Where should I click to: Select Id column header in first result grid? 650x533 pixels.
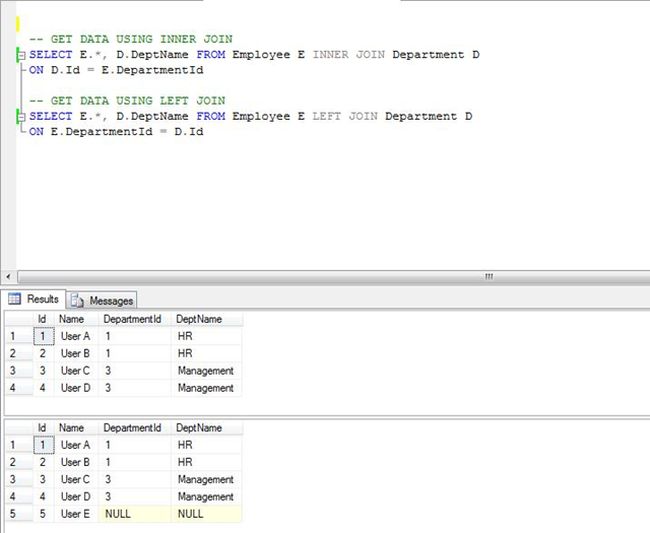43,319
